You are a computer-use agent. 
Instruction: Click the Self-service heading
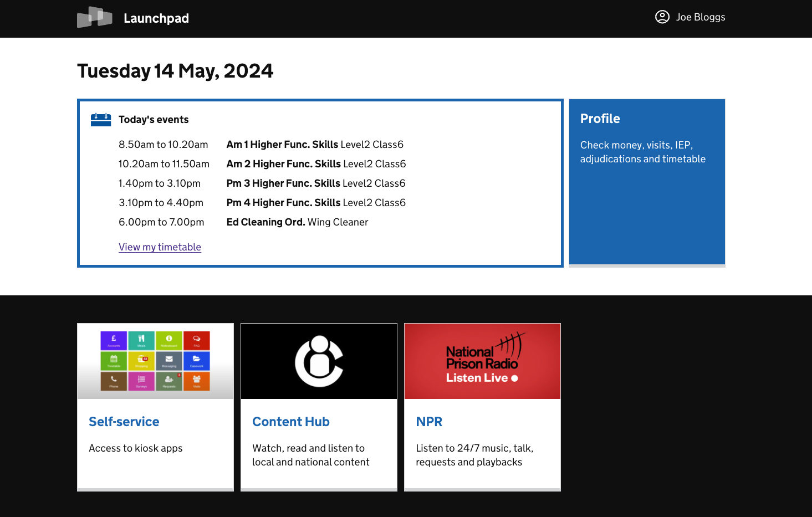[124, 421]
